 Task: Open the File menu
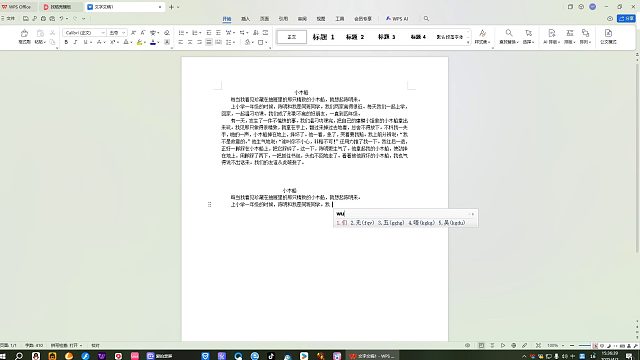8,19
